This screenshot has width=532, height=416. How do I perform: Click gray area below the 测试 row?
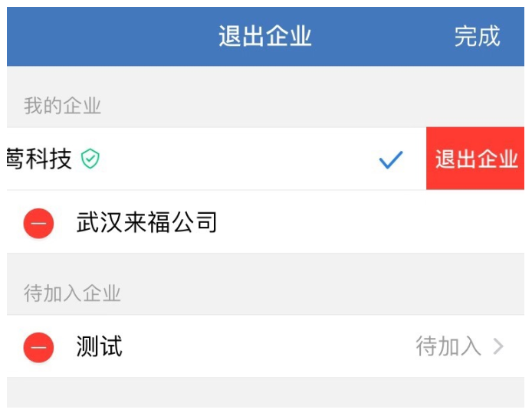(265, 392)
